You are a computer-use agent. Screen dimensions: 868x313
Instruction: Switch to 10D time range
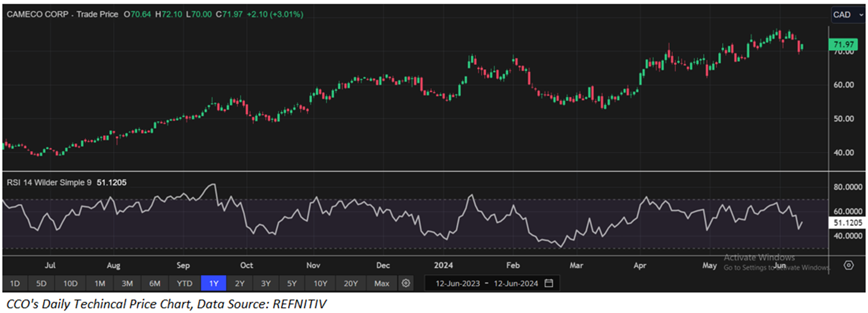tap(70, 283)
